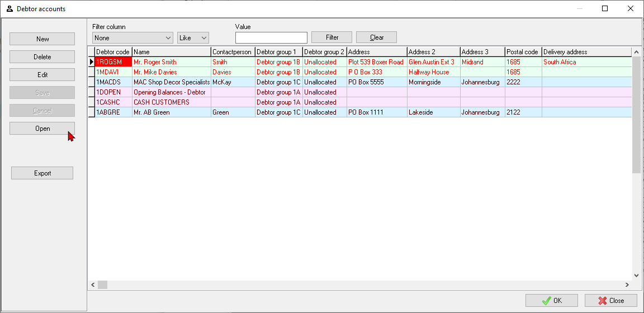Click the horizontal scrollbar right arrow
Screen dimensions: 644x313
click(627, 284)
